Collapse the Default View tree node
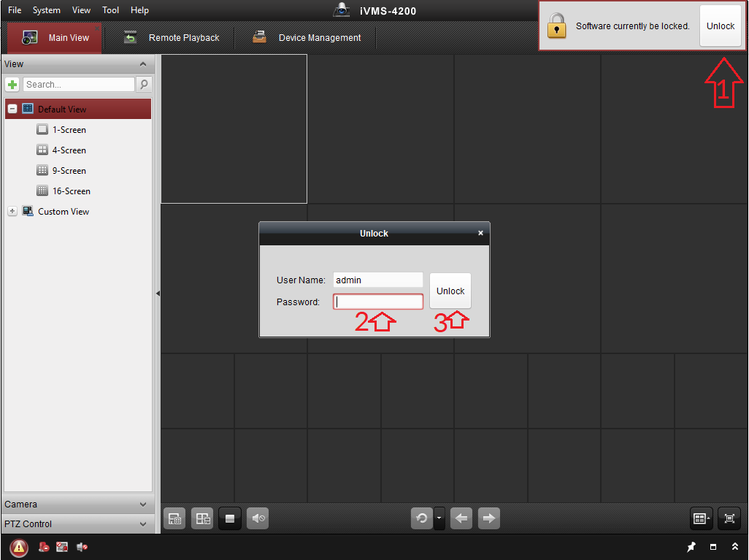Viewport: 749px width, 560px height. pyautogui.click(x=12, y=109)
